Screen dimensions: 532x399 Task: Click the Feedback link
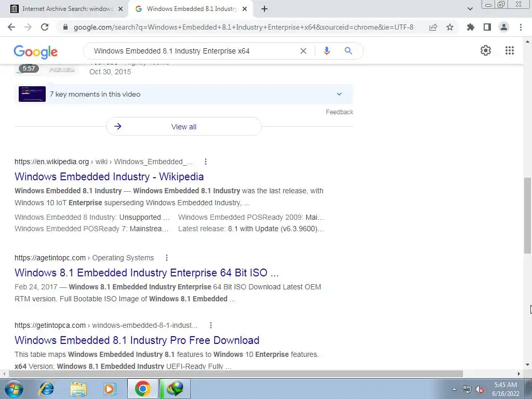click(339, 112)
